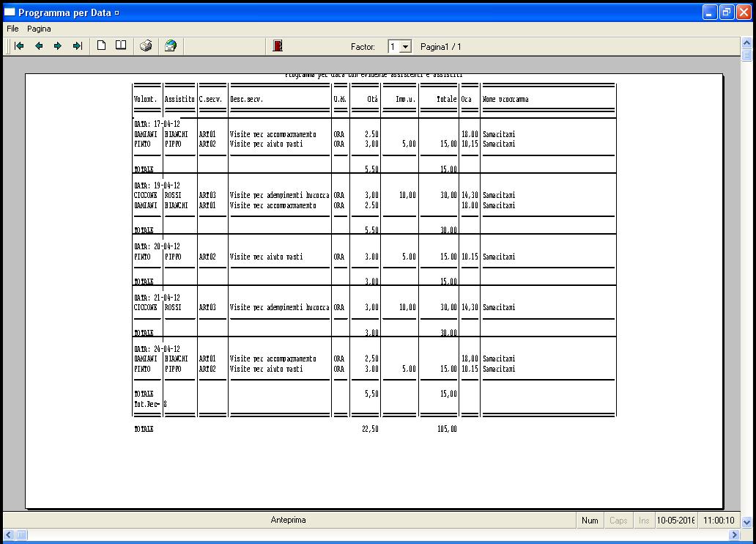756x544 pixels.
Task: Click the globe export icon beside the printer
Action: (171, 46)
